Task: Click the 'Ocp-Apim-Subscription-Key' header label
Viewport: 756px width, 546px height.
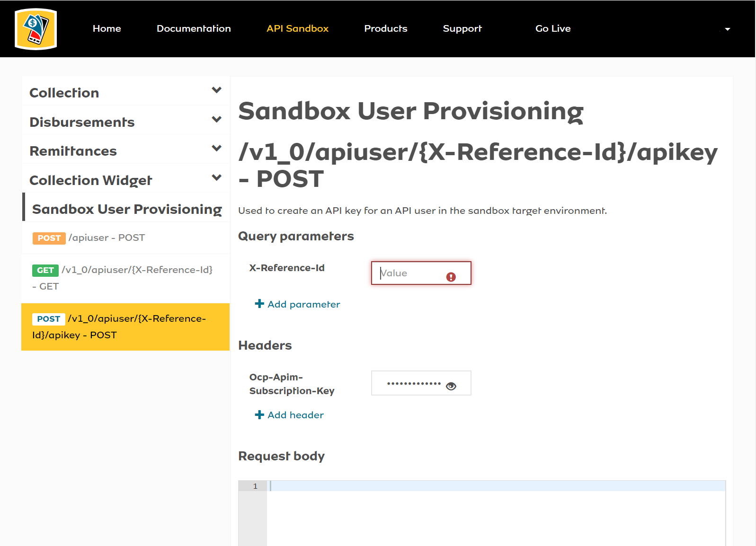Action: pyautogui.click(x=292, y=384)
